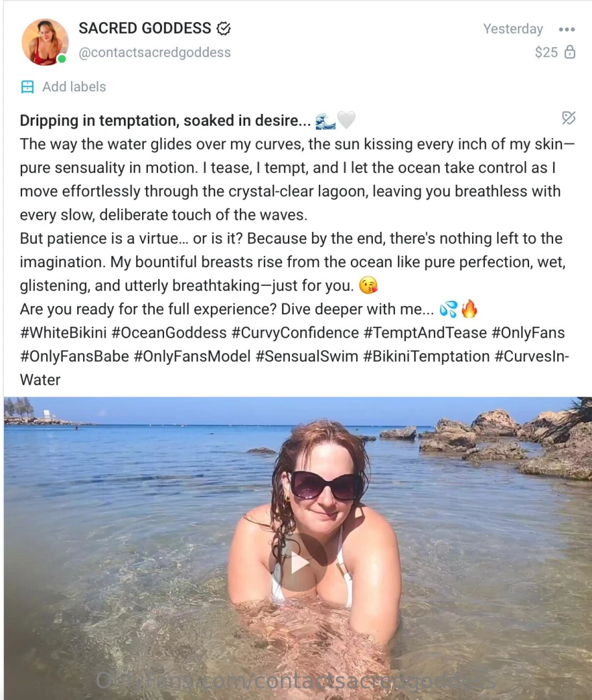Click the verified badge beside the name
The image size is (592, 700).
pyautogui.click(x=224, y=29)
